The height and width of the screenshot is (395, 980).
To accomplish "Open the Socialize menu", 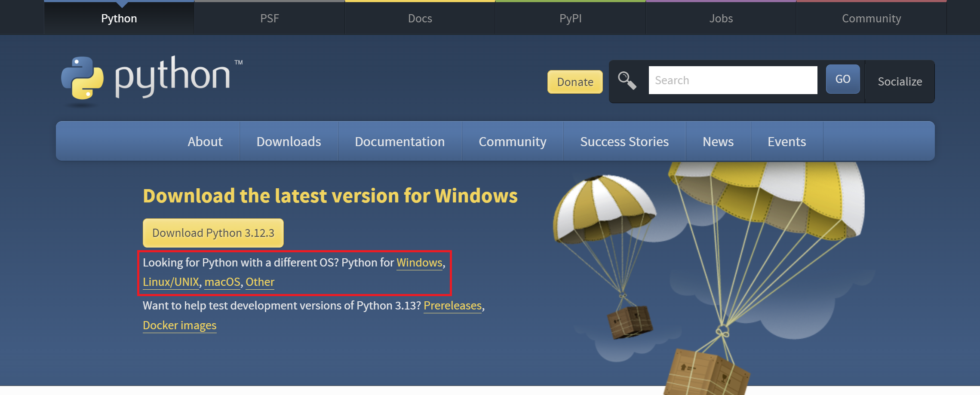I will 900,82.
